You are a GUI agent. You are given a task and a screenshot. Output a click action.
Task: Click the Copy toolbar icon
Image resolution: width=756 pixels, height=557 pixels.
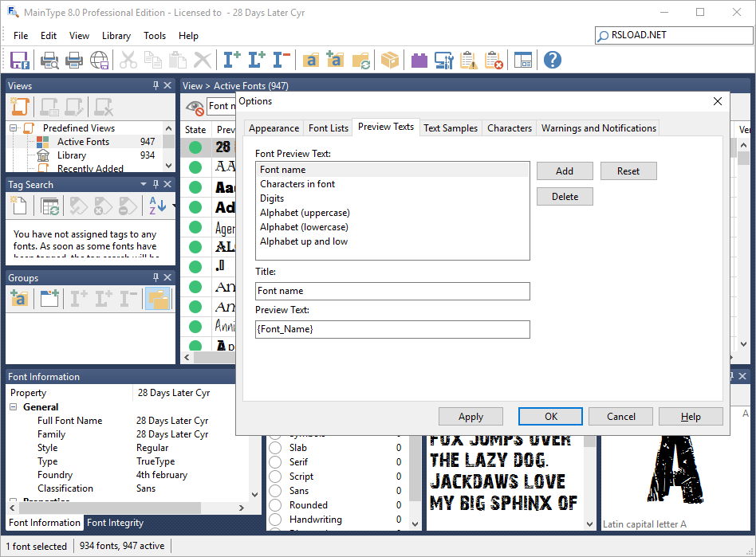(x=153, y=61)
